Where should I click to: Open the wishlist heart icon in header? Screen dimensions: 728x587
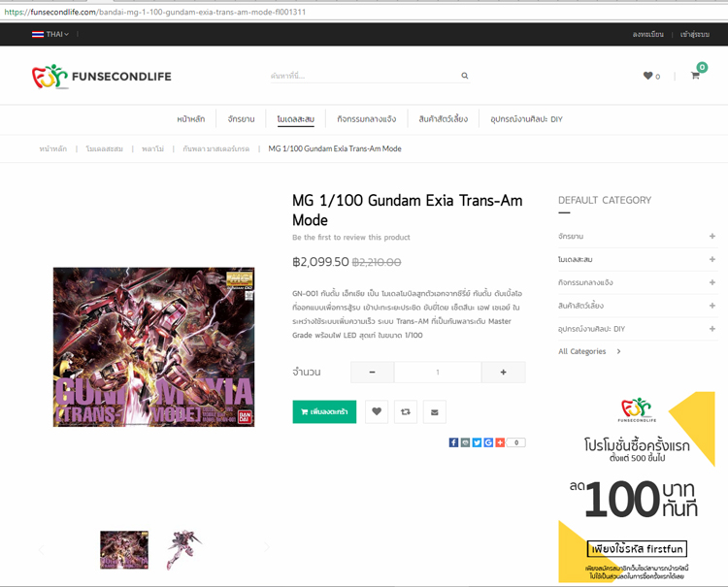(647, 76)
